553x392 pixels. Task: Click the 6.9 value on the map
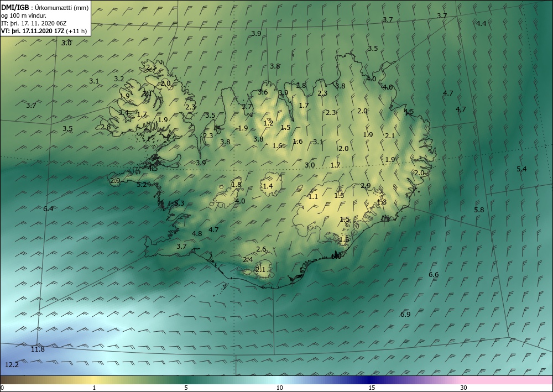pos(405,314)
